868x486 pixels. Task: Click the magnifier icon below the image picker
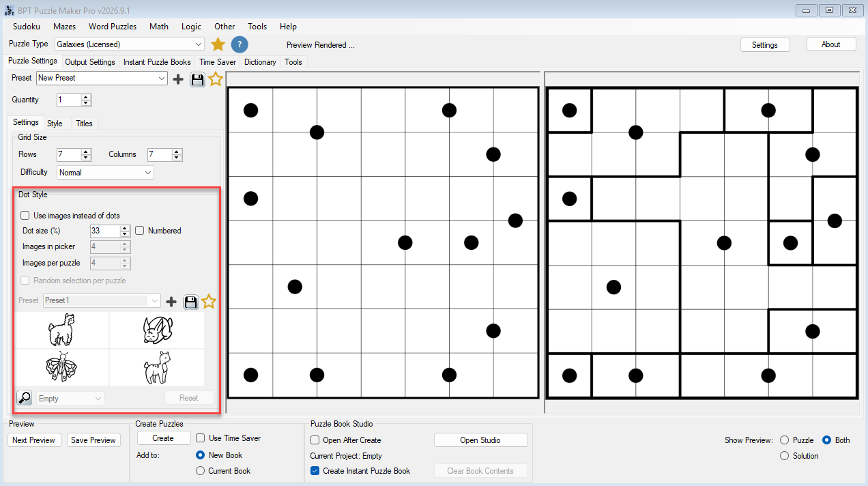[x=25, y=398]
